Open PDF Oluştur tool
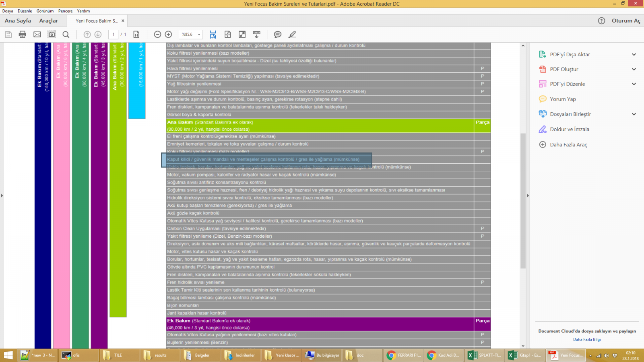The image size is (644, 362). (x=564, y=69)
